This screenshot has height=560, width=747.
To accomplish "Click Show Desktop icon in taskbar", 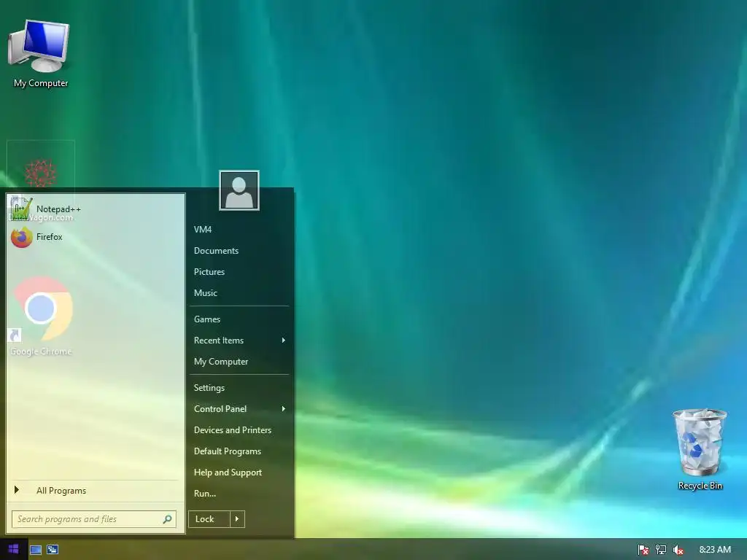I will (36, 550).
